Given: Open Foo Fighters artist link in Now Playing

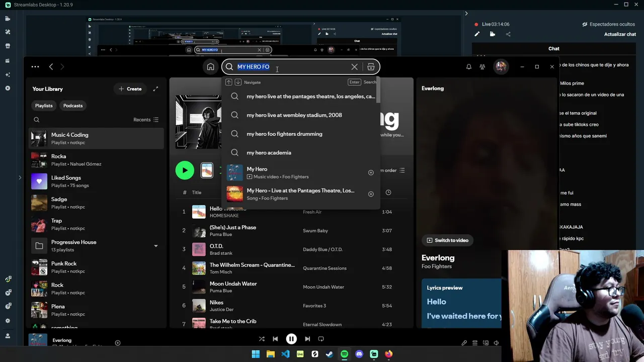Looking at the screenshot, I should tap(437, 266).
